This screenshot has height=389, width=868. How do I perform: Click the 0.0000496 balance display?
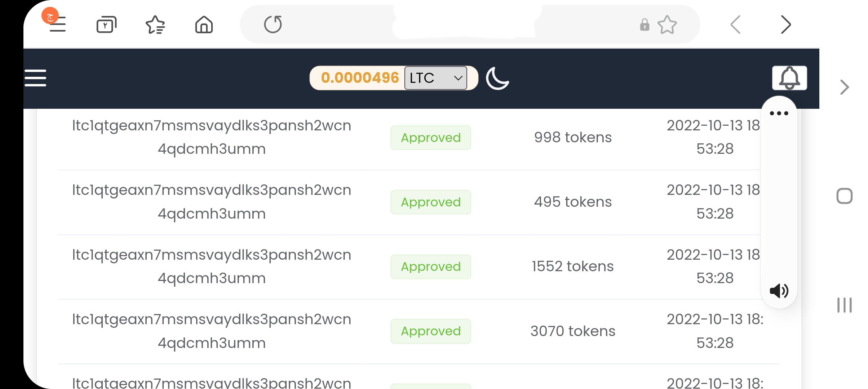(360, 78)
